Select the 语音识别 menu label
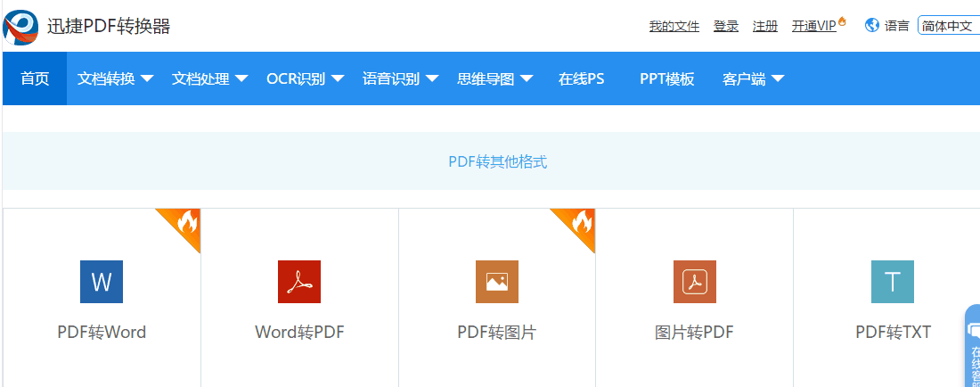The image size is (980, 387). (391, 79)
